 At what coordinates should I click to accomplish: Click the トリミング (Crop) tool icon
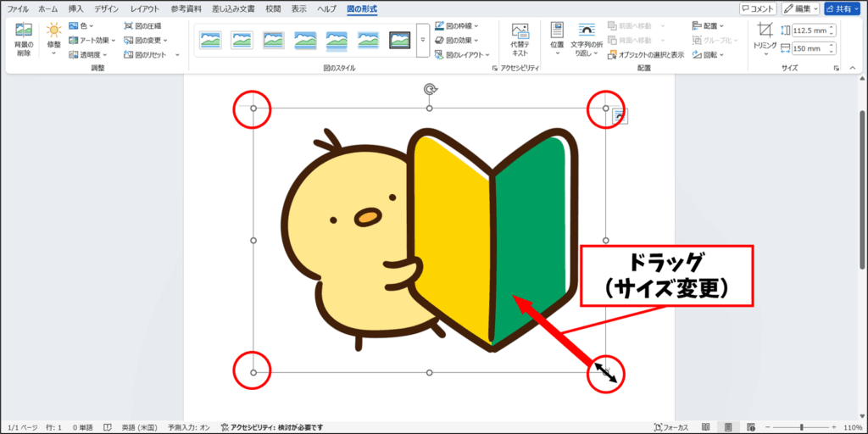(x=765, y=31)
